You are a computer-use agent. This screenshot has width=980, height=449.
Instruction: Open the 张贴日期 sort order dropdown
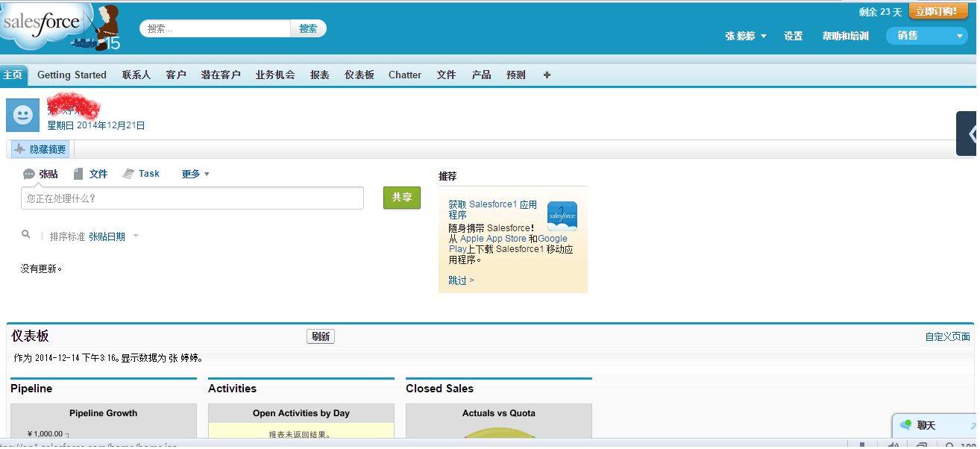(x=113, y=236)
